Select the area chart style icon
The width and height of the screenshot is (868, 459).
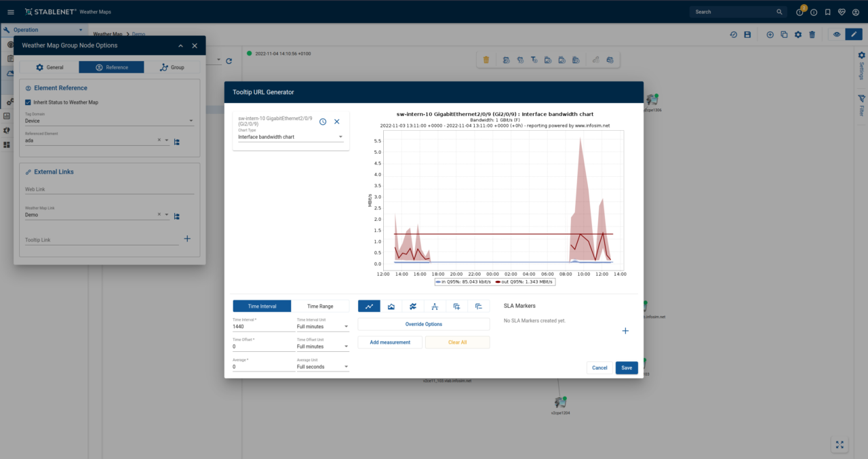(x=391, y=306)
